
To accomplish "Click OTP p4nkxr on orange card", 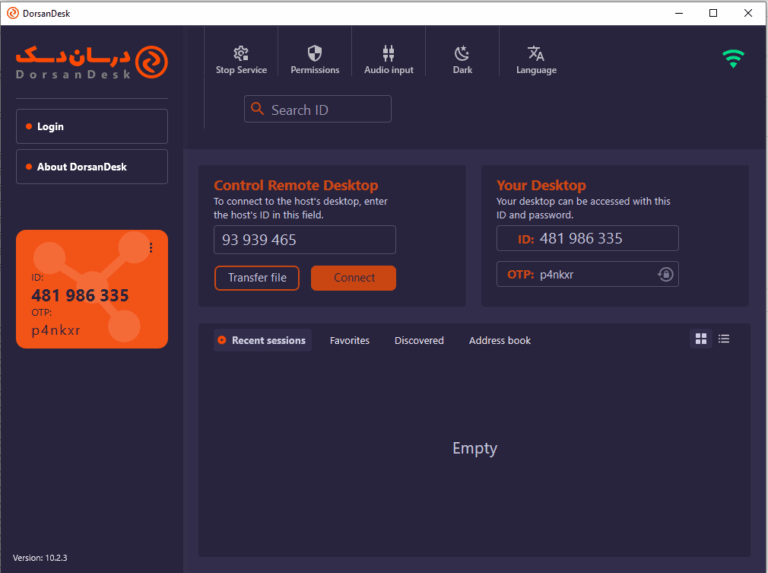I will coord(56,331).
